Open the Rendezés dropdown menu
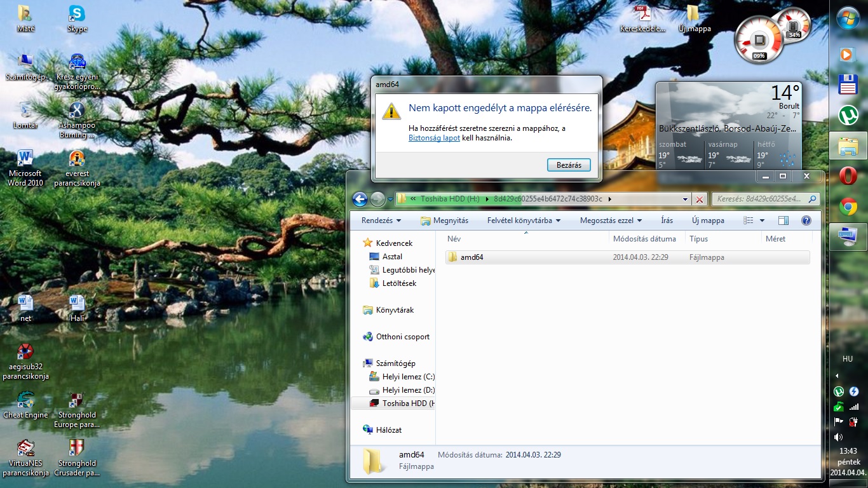The image size is (868, 488). point(381,220)
